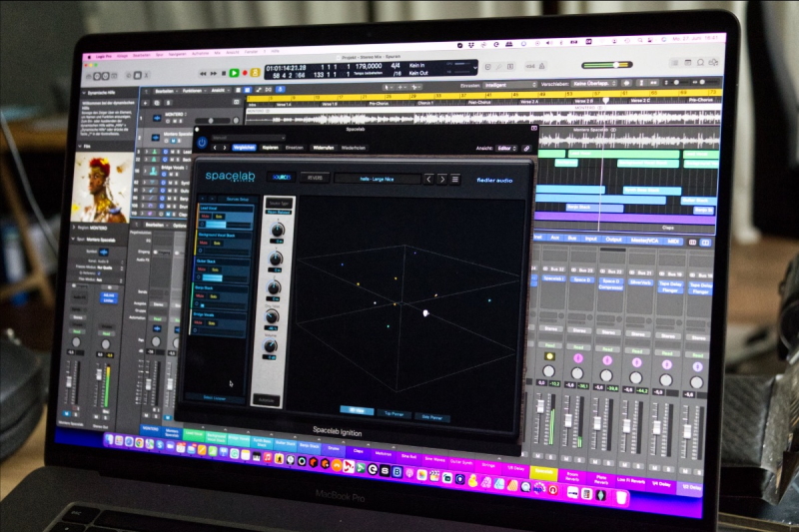Solo the Banjo Stack source in Spacelab
The width and height of the screenshot is (799, 532).
[x=213, y=296]
